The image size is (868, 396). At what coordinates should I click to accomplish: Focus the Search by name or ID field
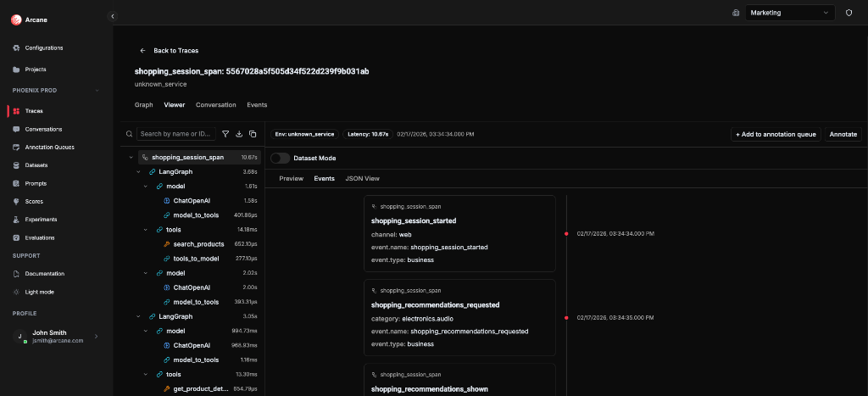[177, 134]
